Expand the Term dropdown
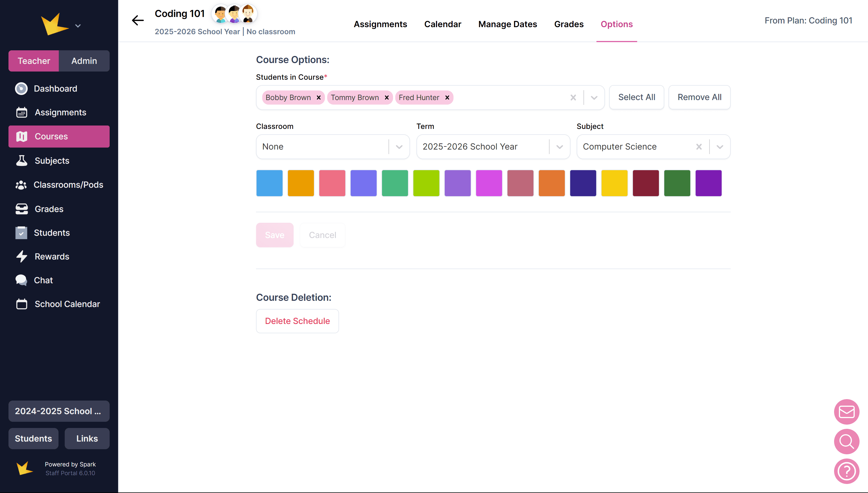The width and height of the screenshot is (868, 493). click(559, 147)
